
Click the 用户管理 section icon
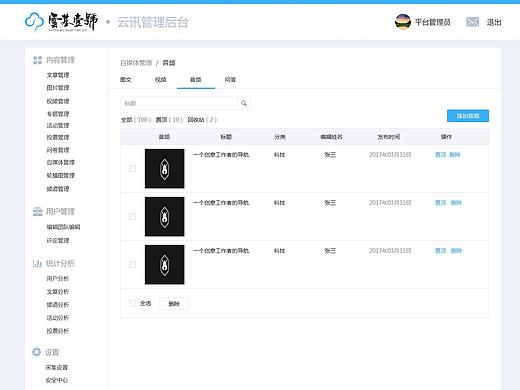coord(37,211)
